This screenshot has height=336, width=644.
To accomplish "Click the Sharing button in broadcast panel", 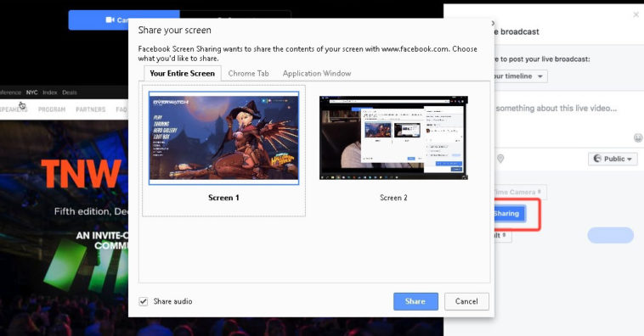I will (x=510, y=214).
